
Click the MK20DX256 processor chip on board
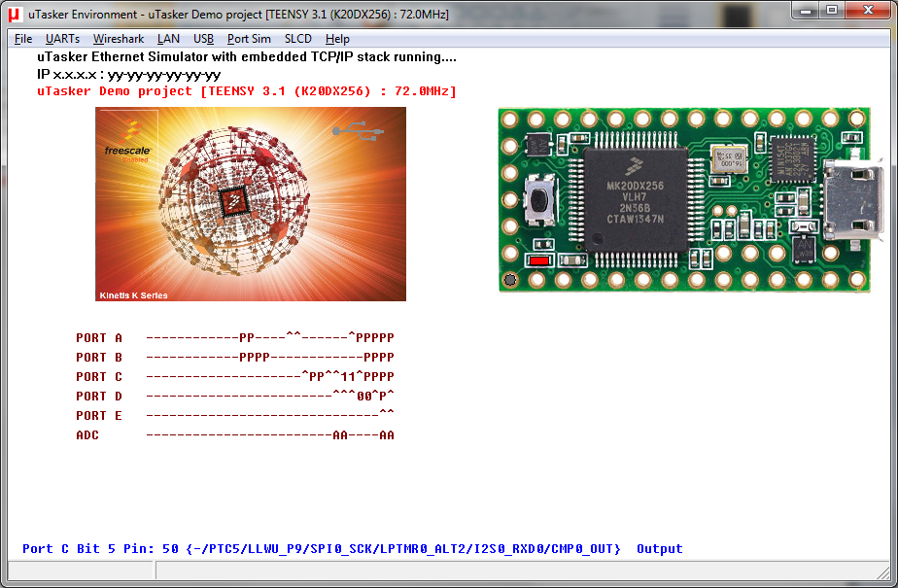click(636, 200)
